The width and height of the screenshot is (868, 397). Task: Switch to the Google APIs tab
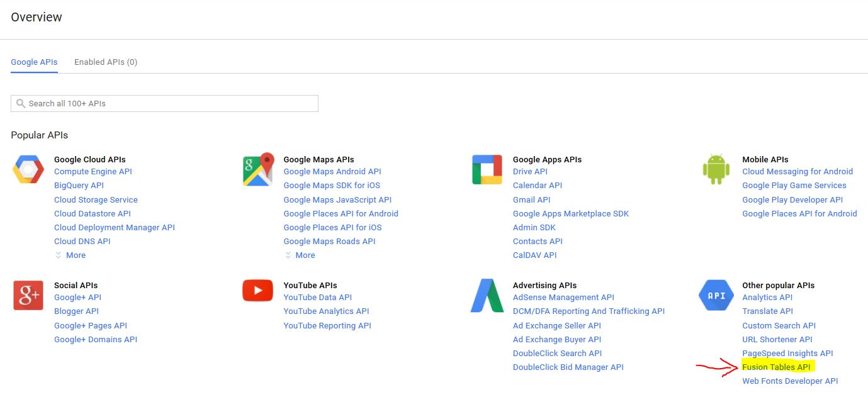(x=34, y=62)
